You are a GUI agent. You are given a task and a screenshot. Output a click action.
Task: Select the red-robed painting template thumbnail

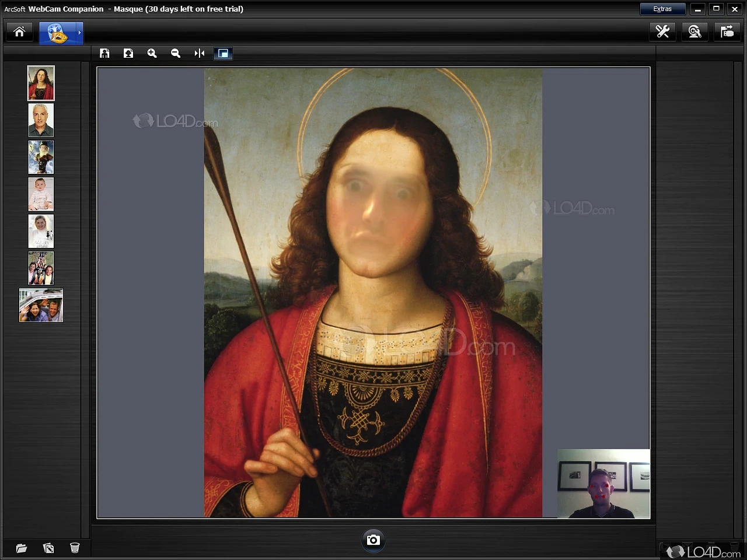tap(41, 83)
